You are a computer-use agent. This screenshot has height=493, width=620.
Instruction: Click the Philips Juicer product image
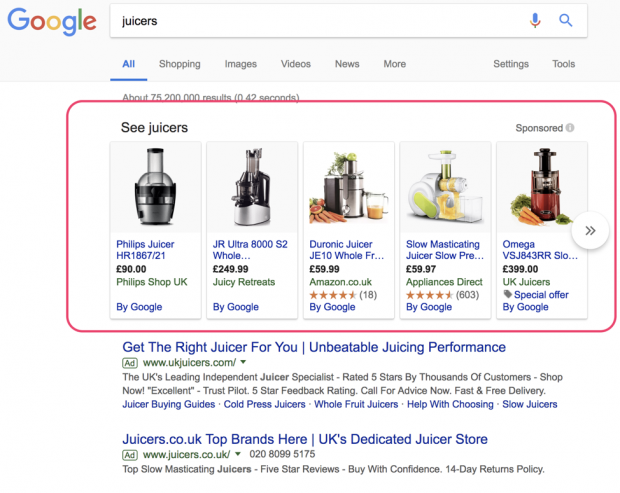pyautogui.click(x=155, y=187)
